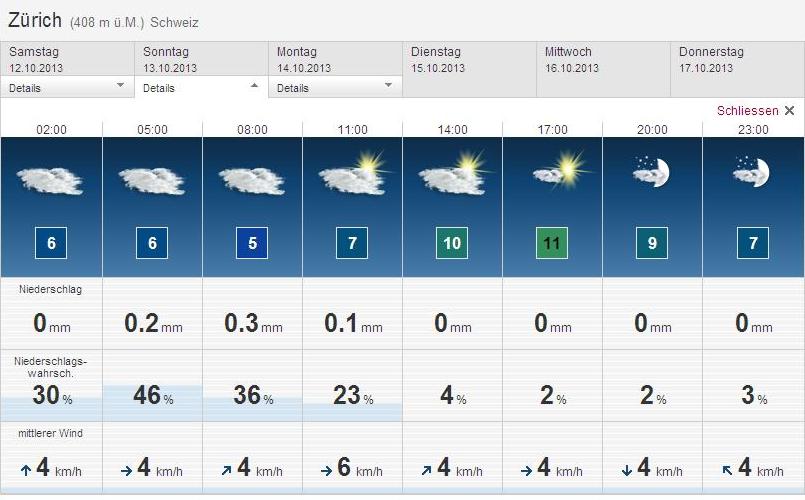Click the partly sunny icon at 14:00
805x500 pixels.
(452, 174)
